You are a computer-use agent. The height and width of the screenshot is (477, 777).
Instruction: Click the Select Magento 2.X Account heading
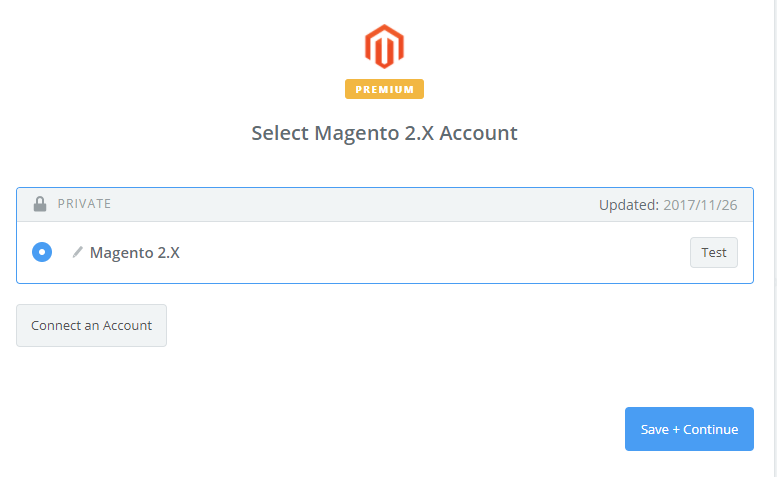tap(384, 133)
